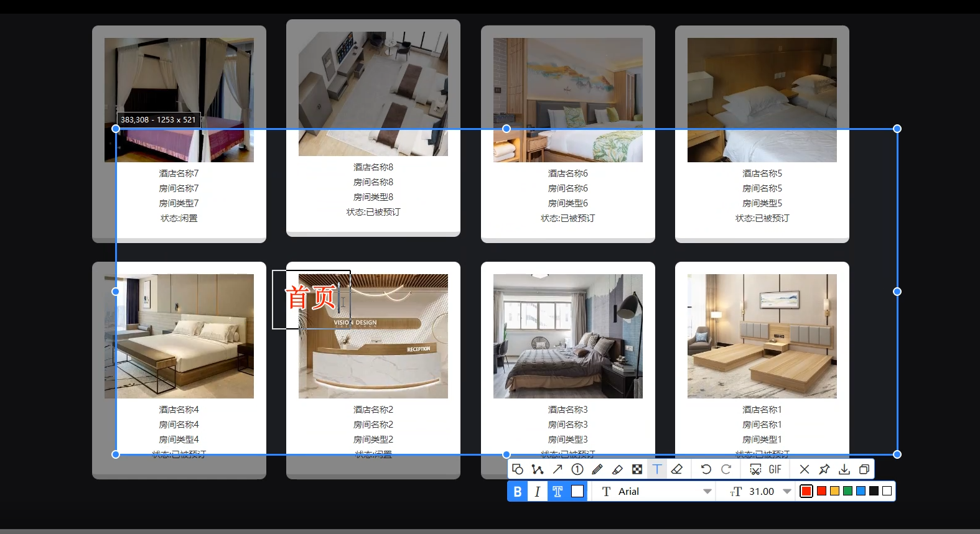Choose the red color swatch
The image size is (980, 534).
pos(821,491)
